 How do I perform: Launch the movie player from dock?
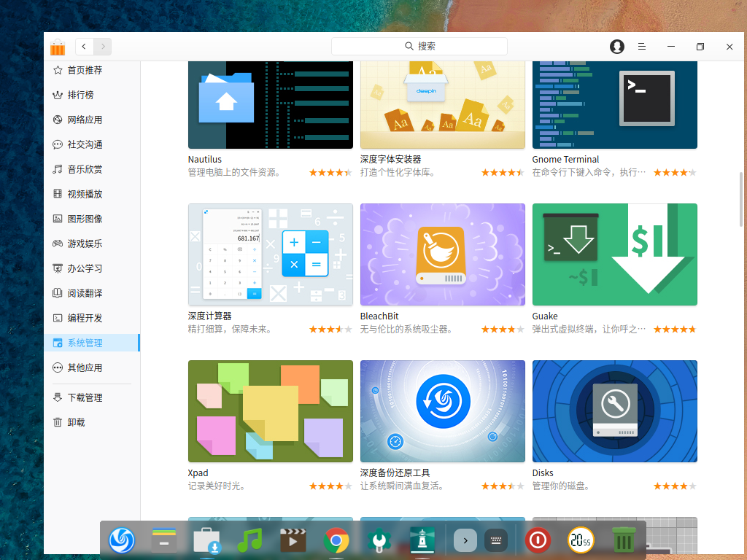click(x=293, y=540)
